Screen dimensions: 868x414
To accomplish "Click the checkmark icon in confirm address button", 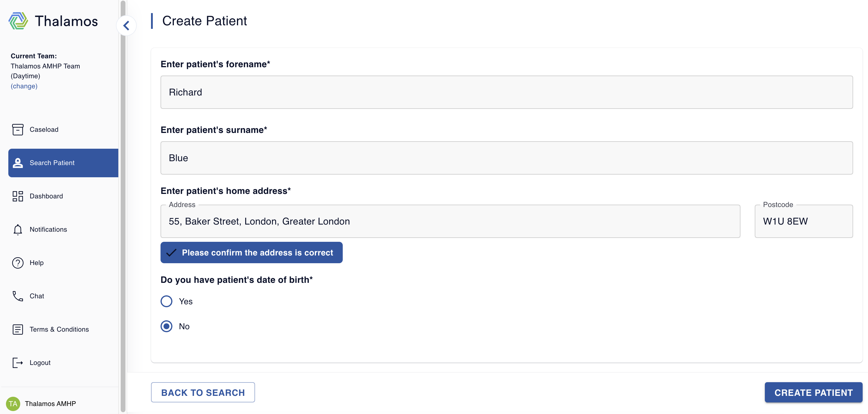I will click(x=171, y=253).
